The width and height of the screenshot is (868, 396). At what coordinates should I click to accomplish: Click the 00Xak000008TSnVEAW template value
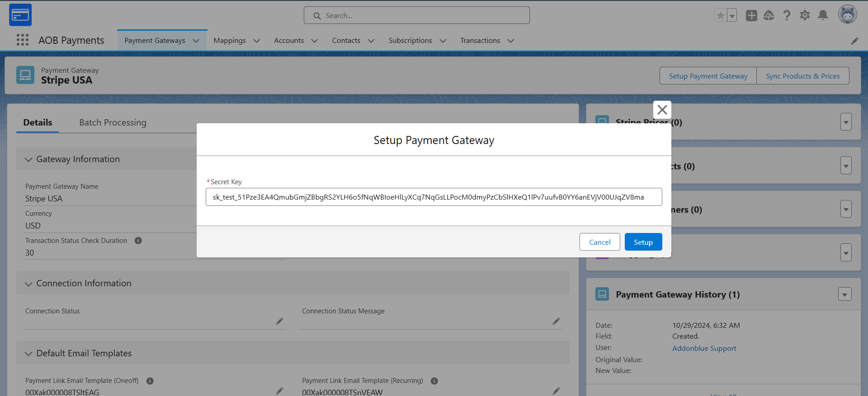point(342,392)
